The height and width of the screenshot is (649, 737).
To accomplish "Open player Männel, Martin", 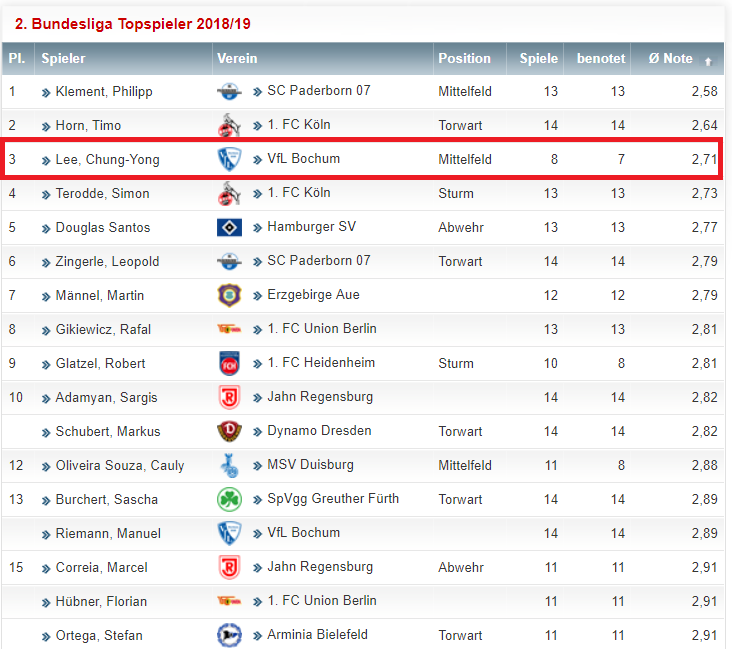I will (x=100, y=296).
